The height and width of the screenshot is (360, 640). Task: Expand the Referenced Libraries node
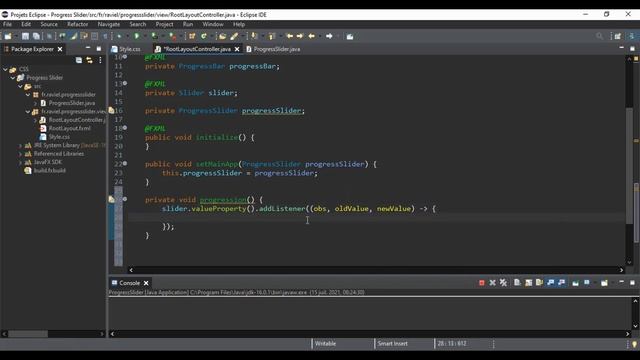pyautogui.click(x=20, y=154)
